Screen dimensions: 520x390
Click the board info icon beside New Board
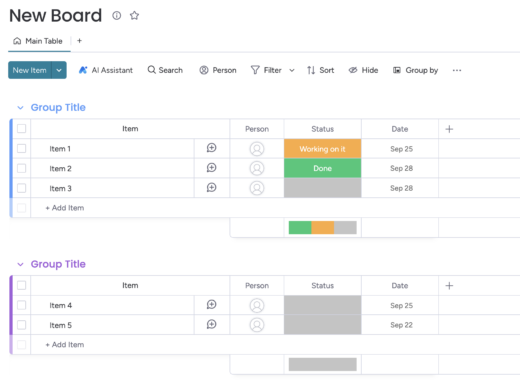point(117,15)
